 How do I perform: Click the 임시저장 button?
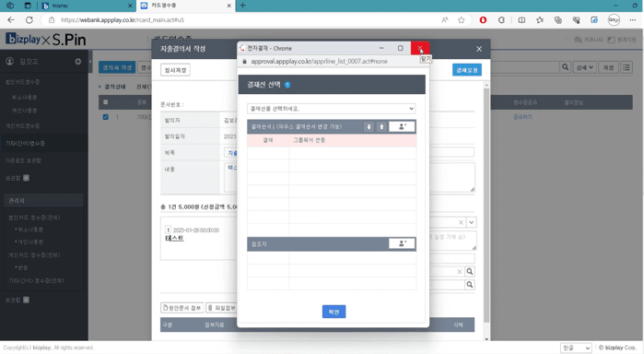pos(175,70)
